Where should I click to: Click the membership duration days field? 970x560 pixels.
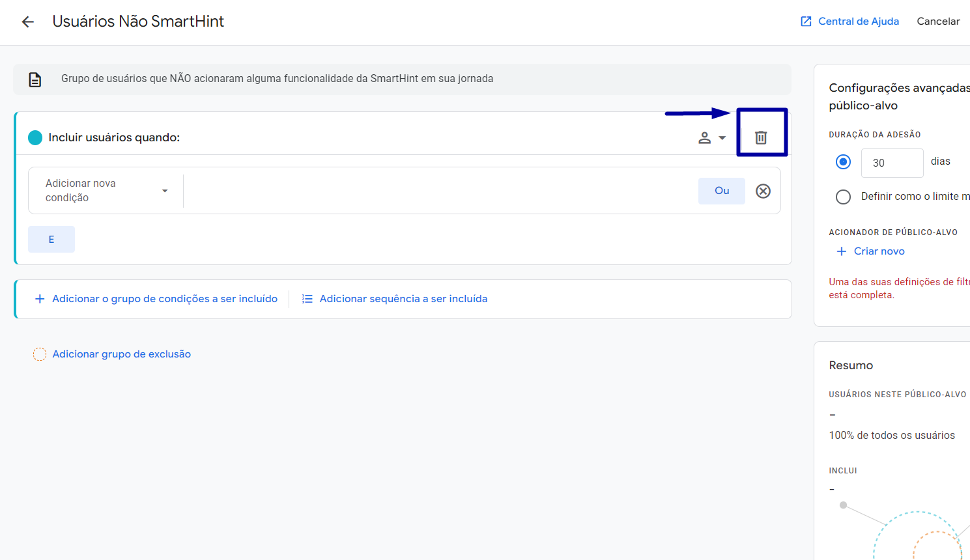click(892, 163)
